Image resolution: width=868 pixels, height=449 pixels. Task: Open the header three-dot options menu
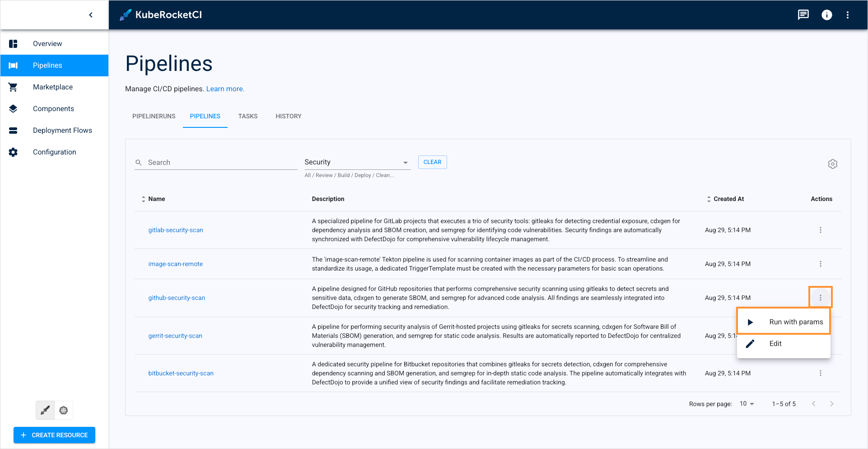point(848,15)
